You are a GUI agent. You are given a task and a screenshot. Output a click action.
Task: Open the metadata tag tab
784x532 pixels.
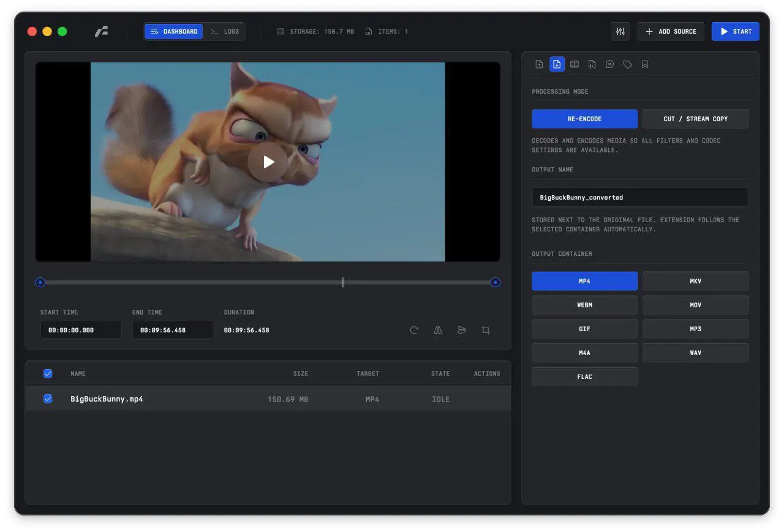pyautogui.click(x=627, y=64)
